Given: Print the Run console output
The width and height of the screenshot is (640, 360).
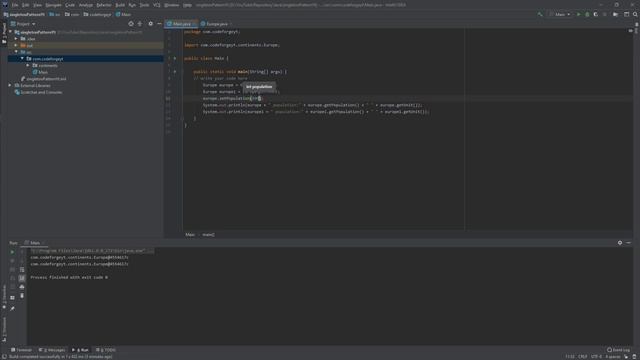Looking at the screenshot, I should pos(22,287).
